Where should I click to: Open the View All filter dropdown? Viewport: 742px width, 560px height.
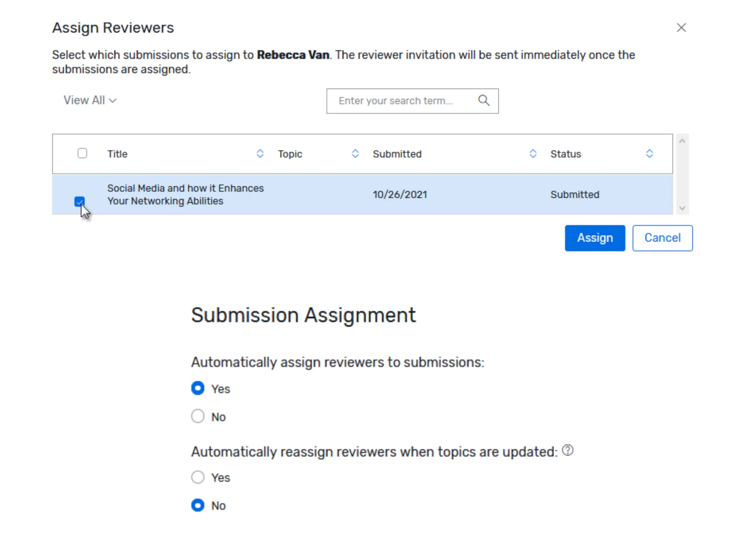tap(90, 100)
